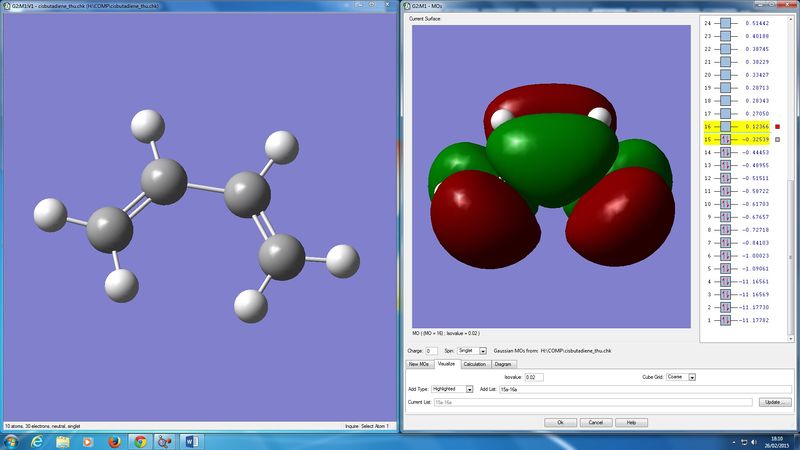Open the Cube Grid dropdown

pos(679,377)
